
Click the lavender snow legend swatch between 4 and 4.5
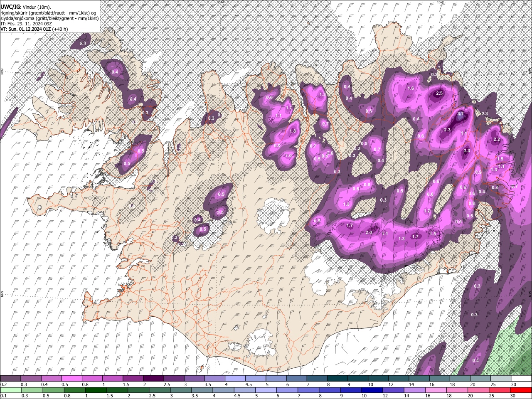[x=234, y=378]
